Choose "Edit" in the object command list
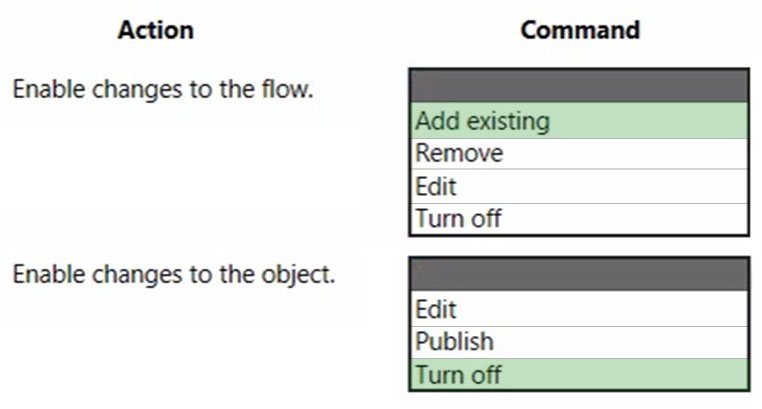Viewport: 762px width, 409px height. (579, 308)
